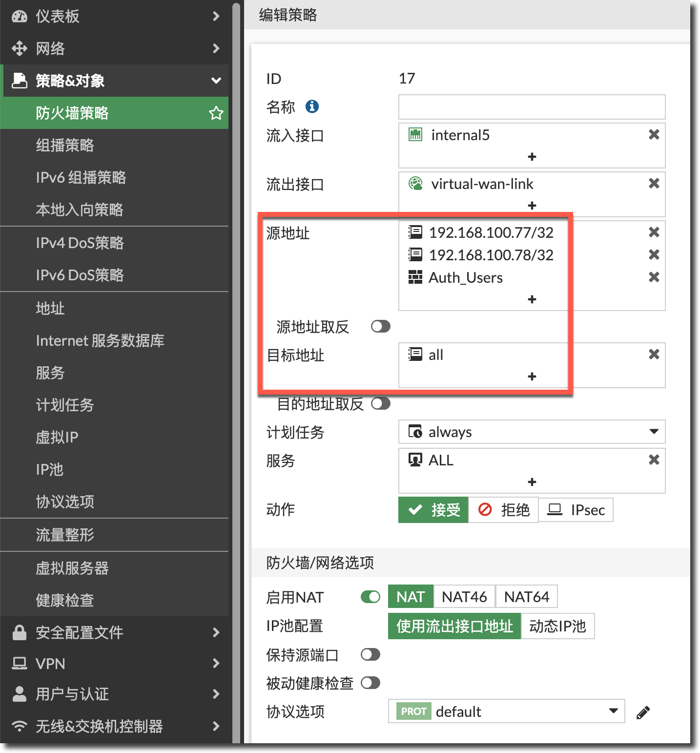Remove internal5 from incoming interface
Image resolution: width=700 pixels, height=753 pixels.
point(654,134)
